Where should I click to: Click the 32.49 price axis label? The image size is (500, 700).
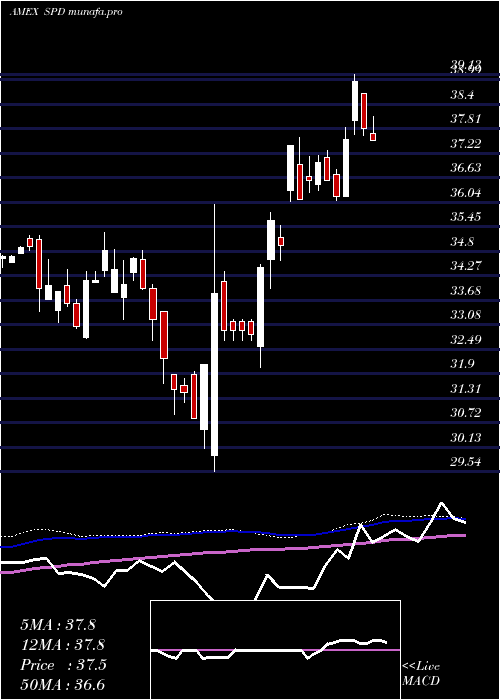coord(465,340)
